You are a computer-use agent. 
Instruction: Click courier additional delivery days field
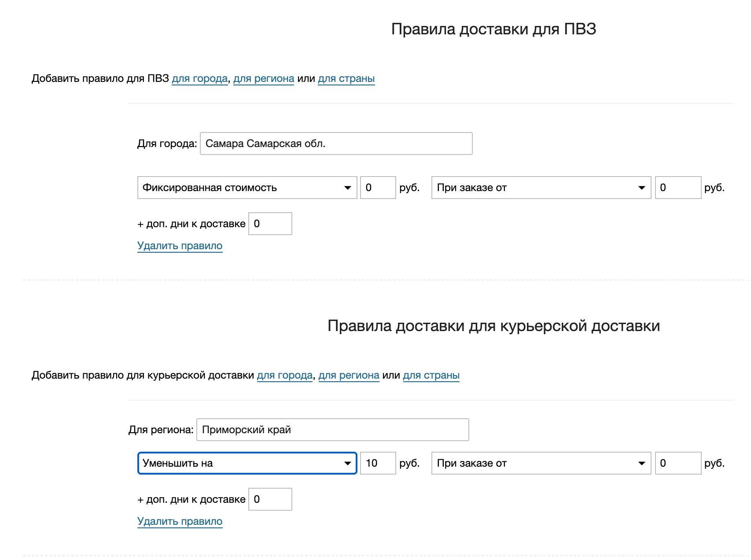coord(270,500)
